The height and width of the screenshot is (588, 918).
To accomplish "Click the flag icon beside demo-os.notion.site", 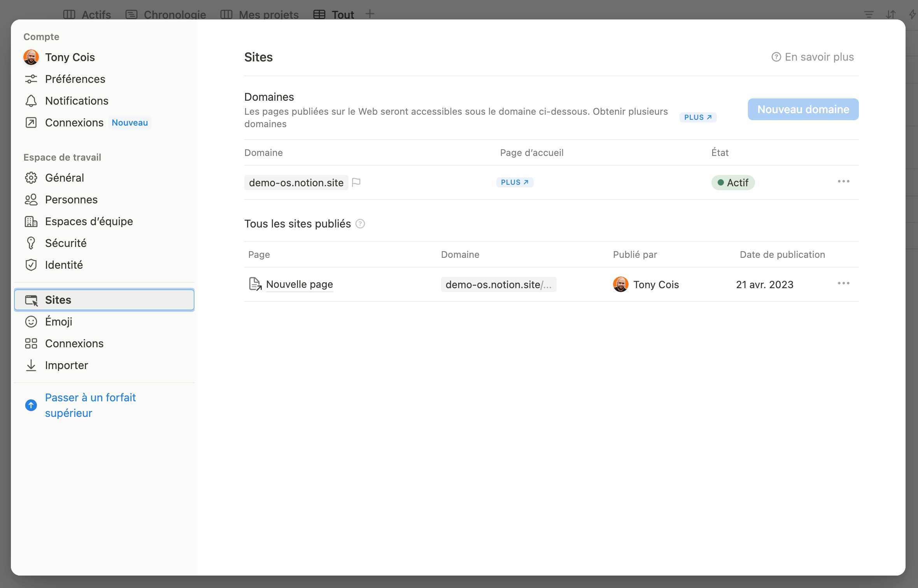I will [x=357, y=182].
